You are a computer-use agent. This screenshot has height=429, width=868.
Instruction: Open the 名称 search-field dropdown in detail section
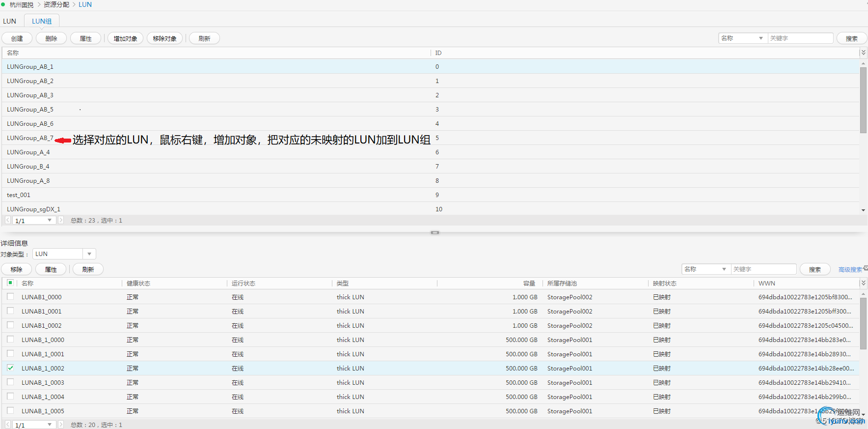pyautogui.click(x=705, y=269)
